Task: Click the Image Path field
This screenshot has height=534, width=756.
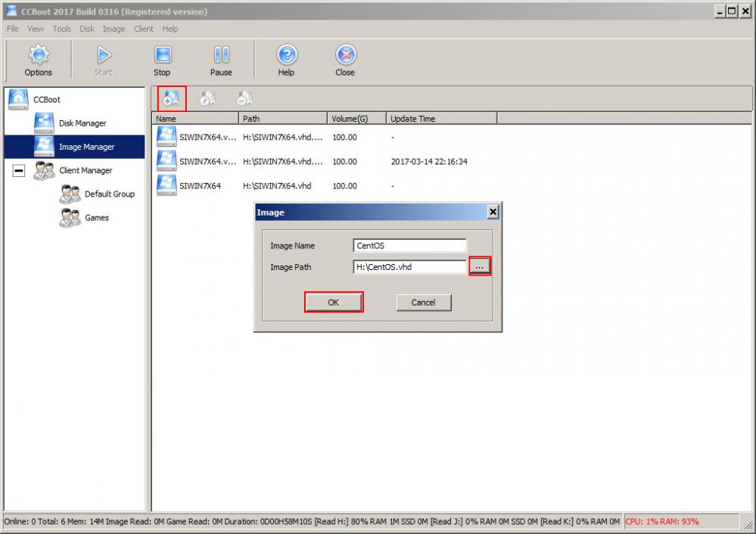Action: pyautogui.click(x=410, y=267)
